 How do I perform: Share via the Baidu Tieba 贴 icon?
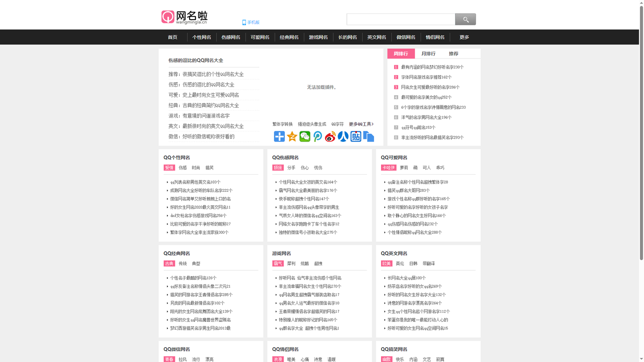356,137
